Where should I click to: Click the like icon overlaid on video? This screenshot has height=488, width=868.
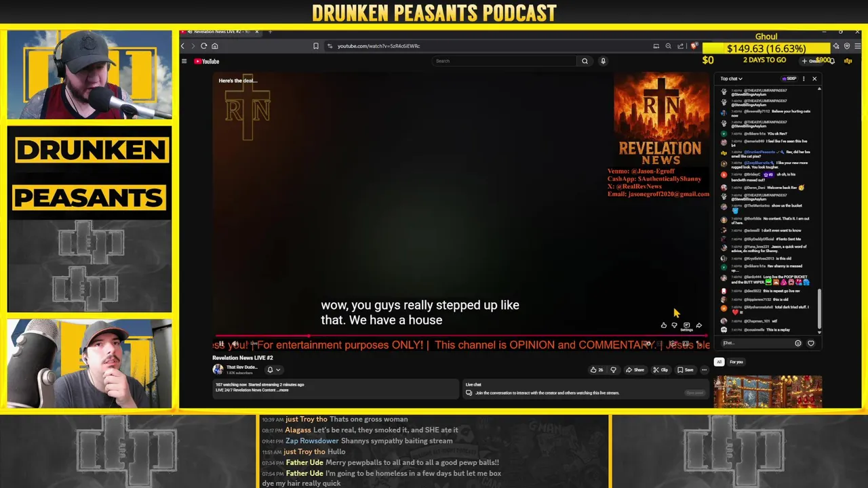663,325
